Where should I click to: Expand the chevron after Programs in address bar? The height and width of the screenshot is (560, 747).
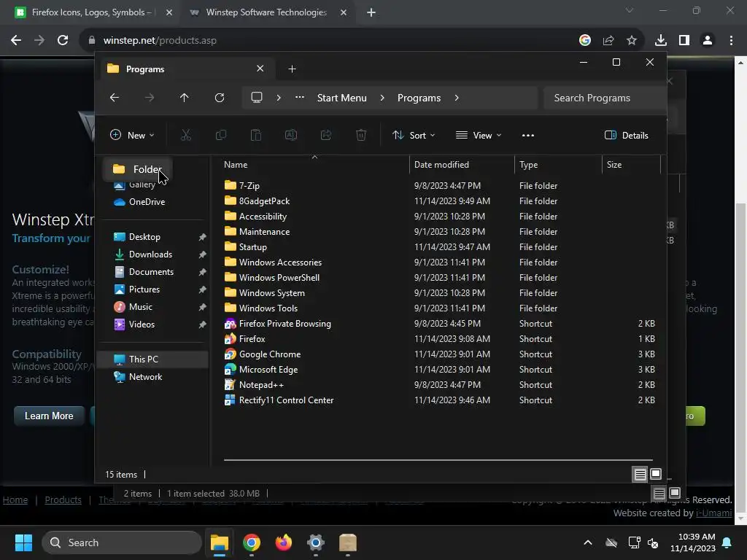pyautogui.click(x=457, y=98)
